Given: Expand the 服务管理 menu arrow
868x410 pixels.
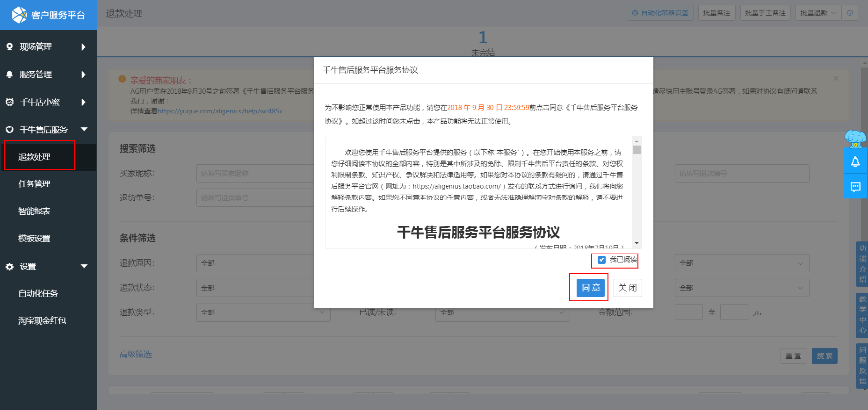Looking at the screenshot, I should tap(84, 74).
